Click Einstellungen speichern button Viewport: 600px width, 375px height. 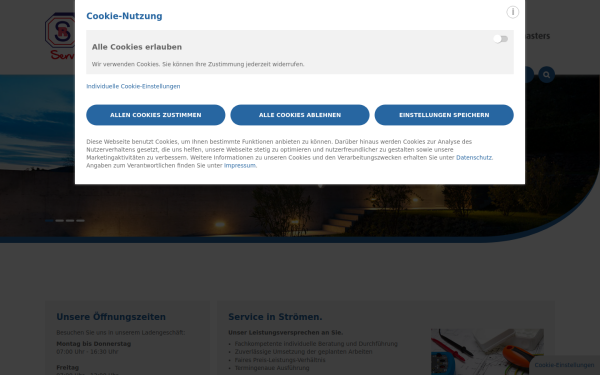click(x=444, y=115)
